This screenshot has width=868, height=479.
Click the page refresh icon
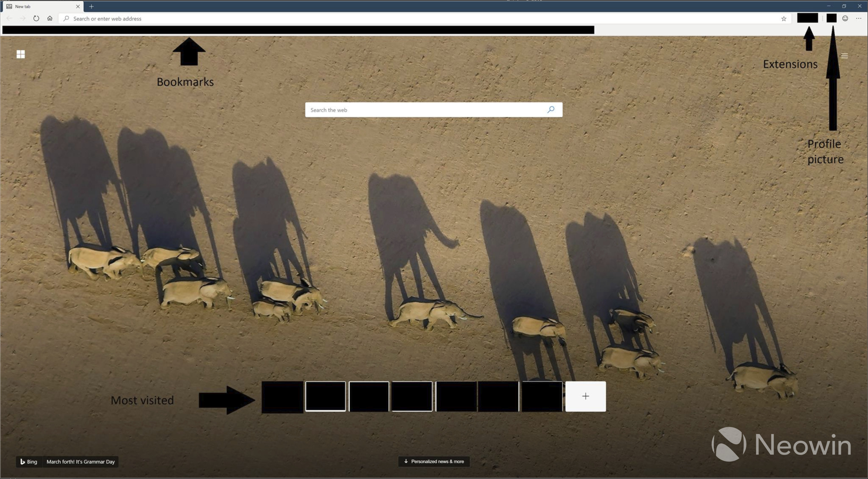tap(37, 18)
